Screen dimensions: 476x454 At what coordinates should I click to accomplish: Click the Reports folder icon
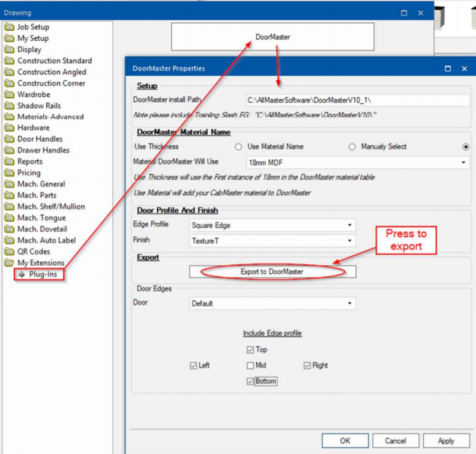click(x=10, y=162)
